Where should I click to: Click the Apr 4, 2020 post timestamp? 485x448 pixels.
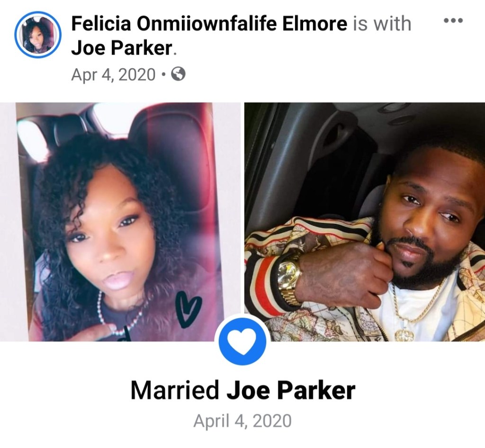coord(113,74)
